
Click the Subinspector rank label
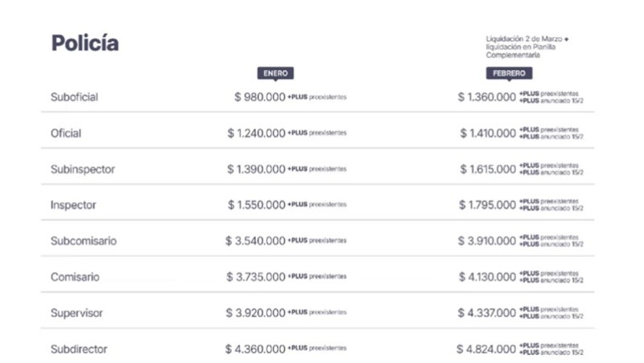[x=83, y=169]
